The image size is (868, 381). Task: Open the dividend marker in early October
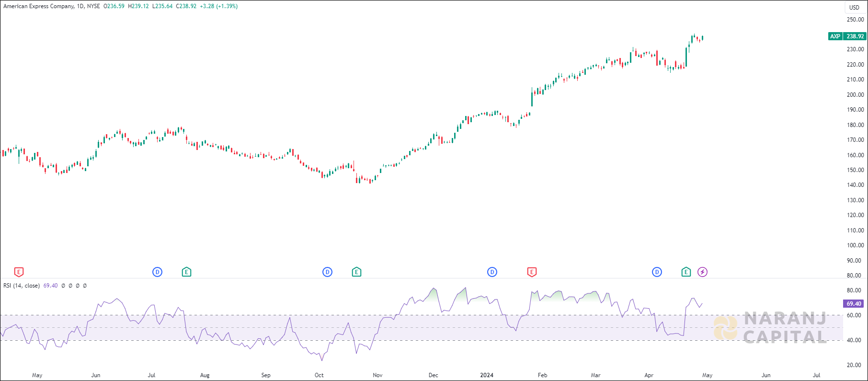coord(327,272)
